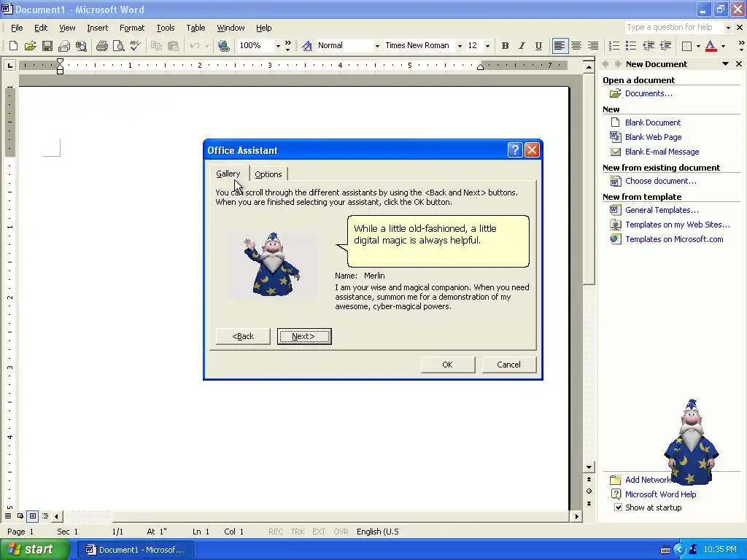Click the Outside Border toolbar icon
Viewport: 747px width, 560px height.
686,46
